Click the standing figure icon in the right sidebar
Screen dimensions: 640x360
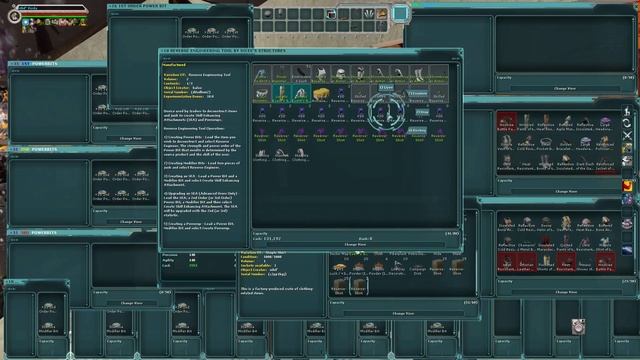pyautogui.click(x=627, y=111)
